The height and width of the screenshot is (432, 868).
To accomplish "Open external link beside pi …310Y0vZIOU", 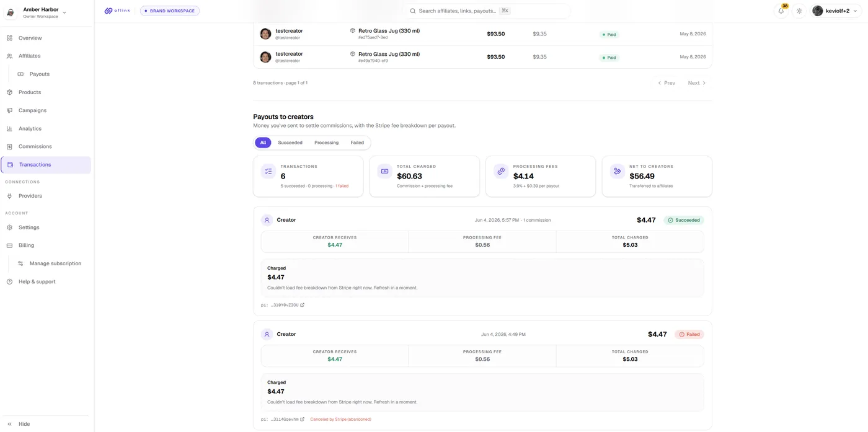I will pos(303,305).
